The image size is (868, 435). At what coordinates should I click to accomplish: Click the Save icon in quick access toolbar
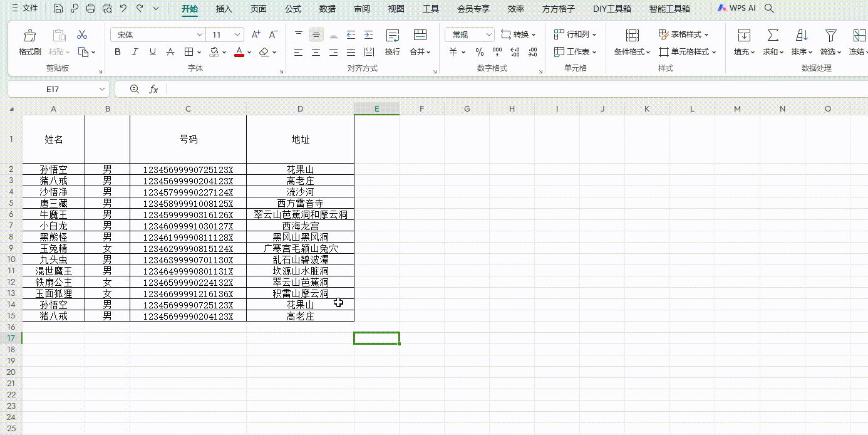pos(58,9)
